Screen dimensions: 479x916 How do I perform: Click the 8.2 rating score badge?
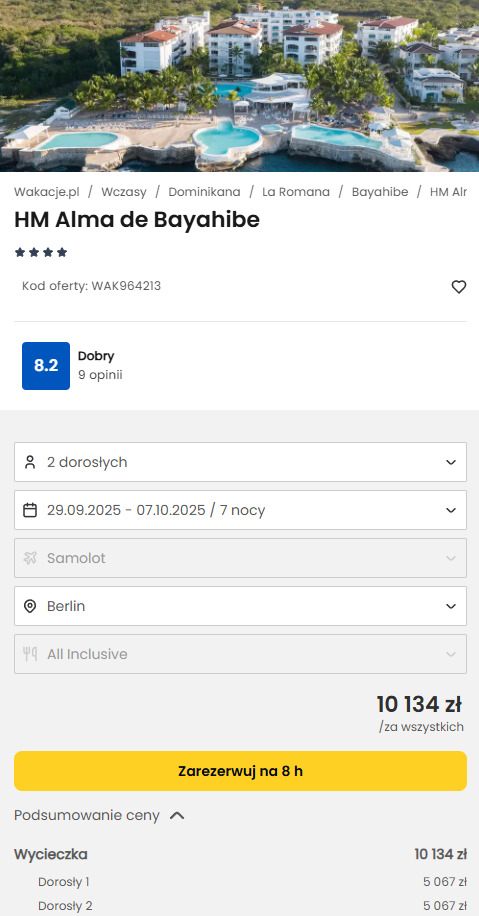(46, 366)
